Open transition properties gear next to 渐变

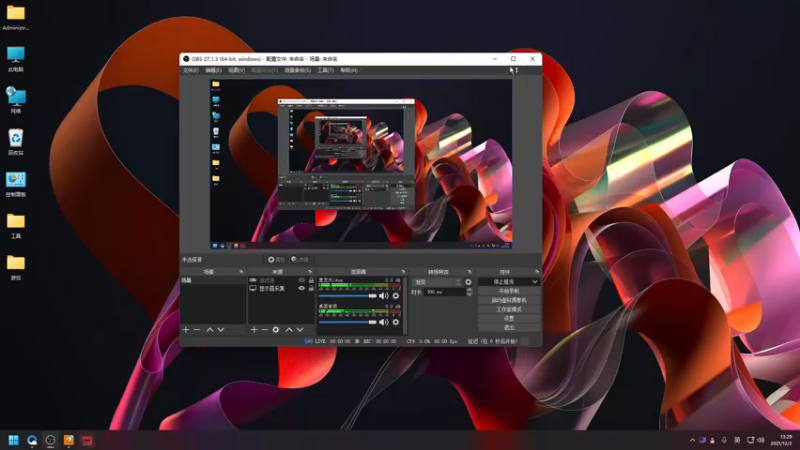pos(468,282)
